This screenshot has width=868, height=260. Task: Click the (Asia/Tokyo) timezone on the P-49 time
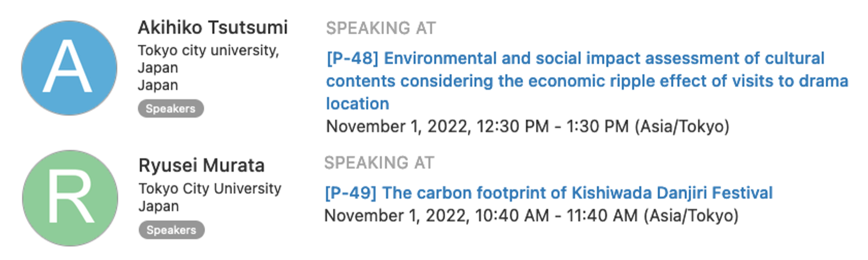pos(691,215)
